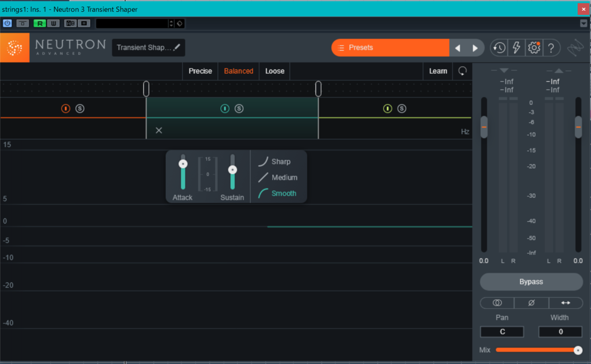
Task: Open Neutron settings gear
Action: [x=534, y=48]
